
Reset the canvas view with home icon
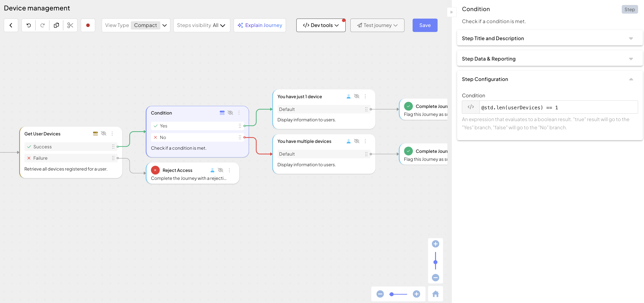pyautogui.click(x=436, y=294)
